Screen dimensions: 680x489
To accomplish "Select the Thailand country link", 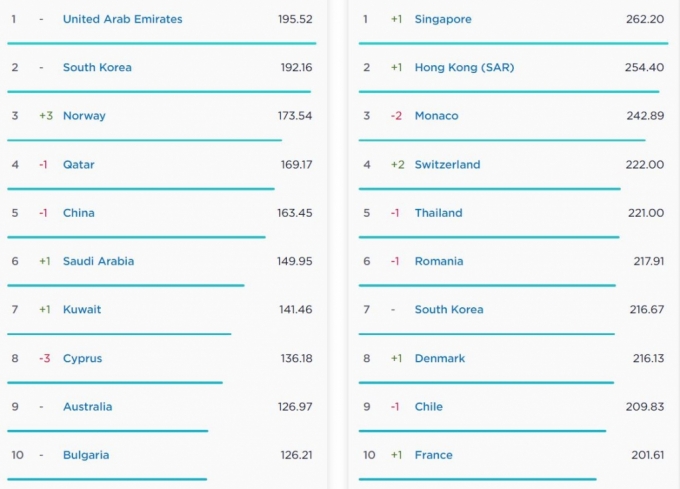I will point(438,213).
